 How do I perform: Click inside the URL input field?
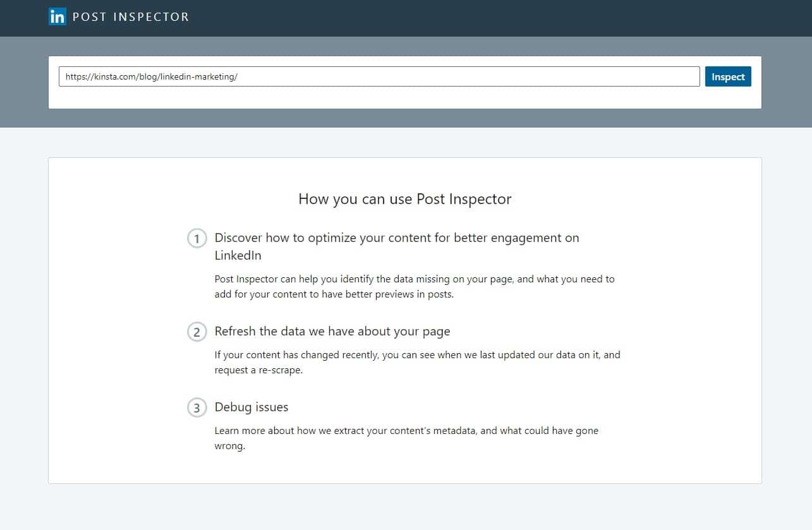point(379,76)
